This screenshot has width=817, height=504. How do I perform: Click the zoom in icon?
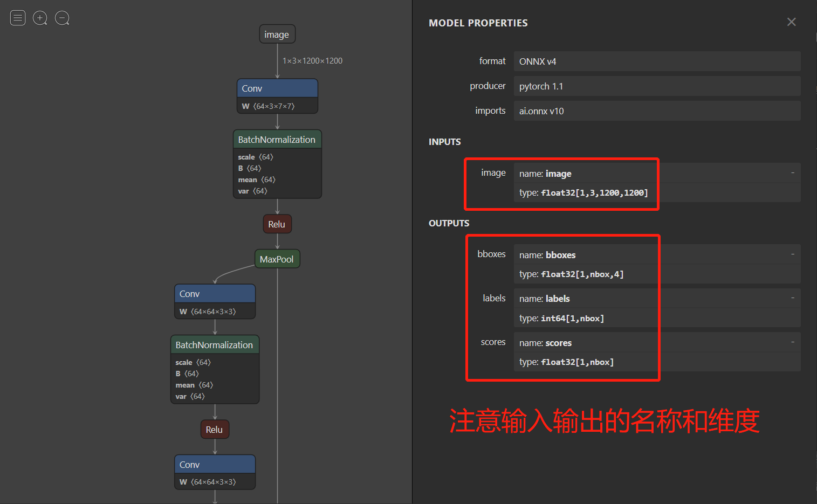point(40,18)
